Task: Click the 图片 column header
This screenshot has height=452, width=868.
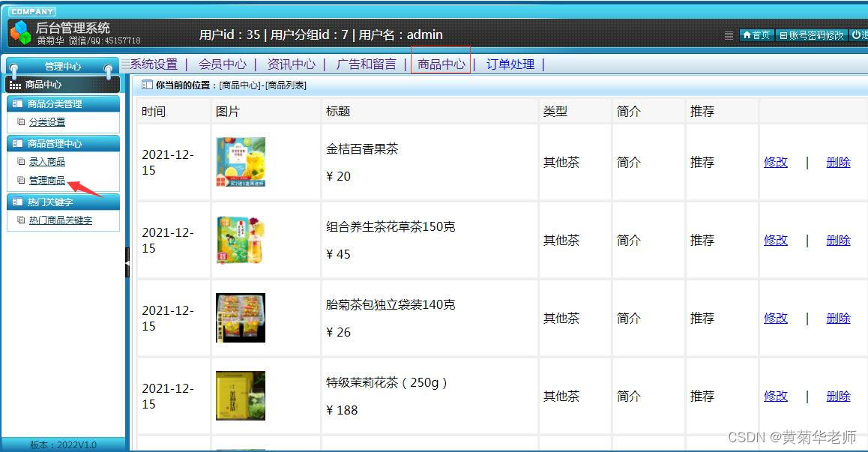Action: (x=228, y=112)
